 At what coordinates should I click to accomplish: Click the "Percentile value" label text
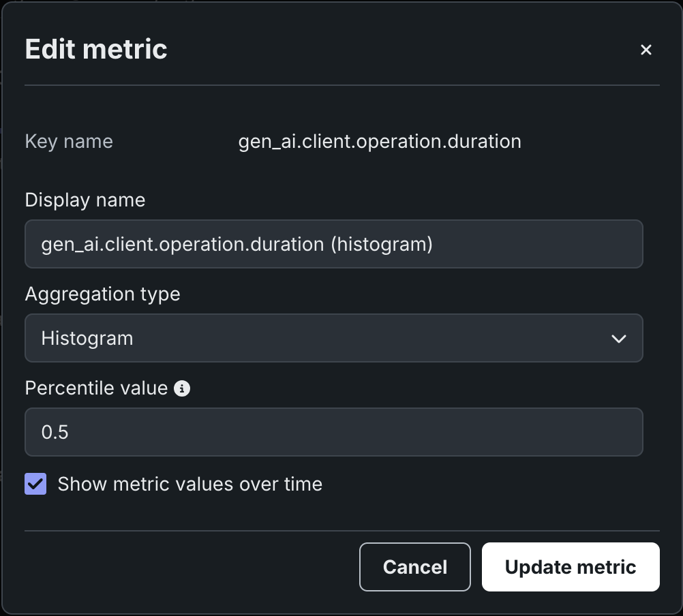[x=96, y=388]
